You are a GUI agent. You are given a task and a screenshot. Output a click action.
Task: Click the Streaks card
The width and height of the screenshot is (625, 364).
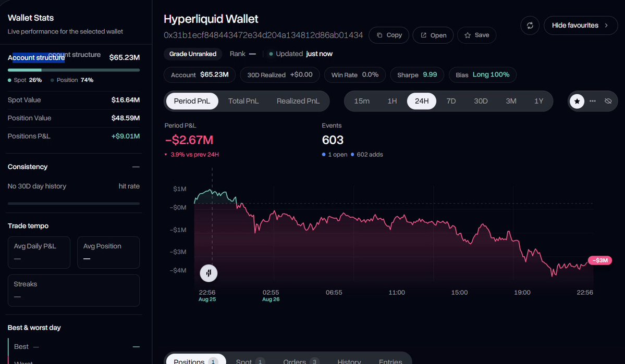tap(73, 291)
